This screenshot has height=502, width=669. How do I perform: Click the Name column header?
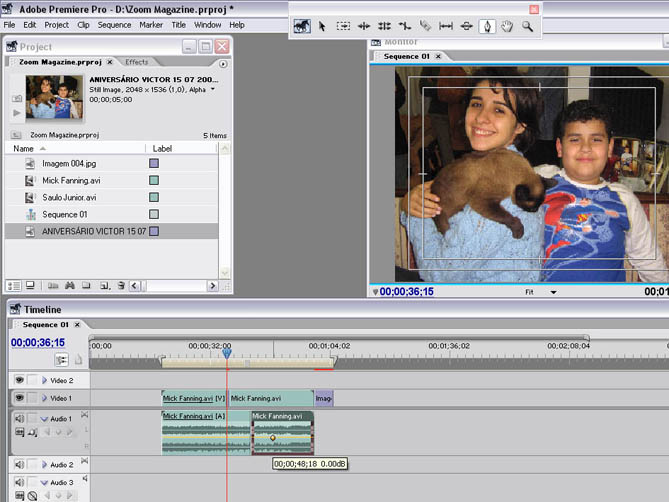tap(24, 148)
